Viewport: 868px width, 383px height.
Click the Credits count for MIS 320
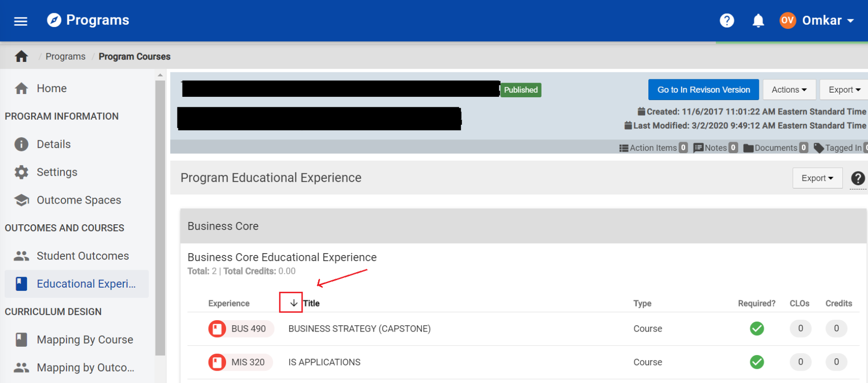(836, 362)
